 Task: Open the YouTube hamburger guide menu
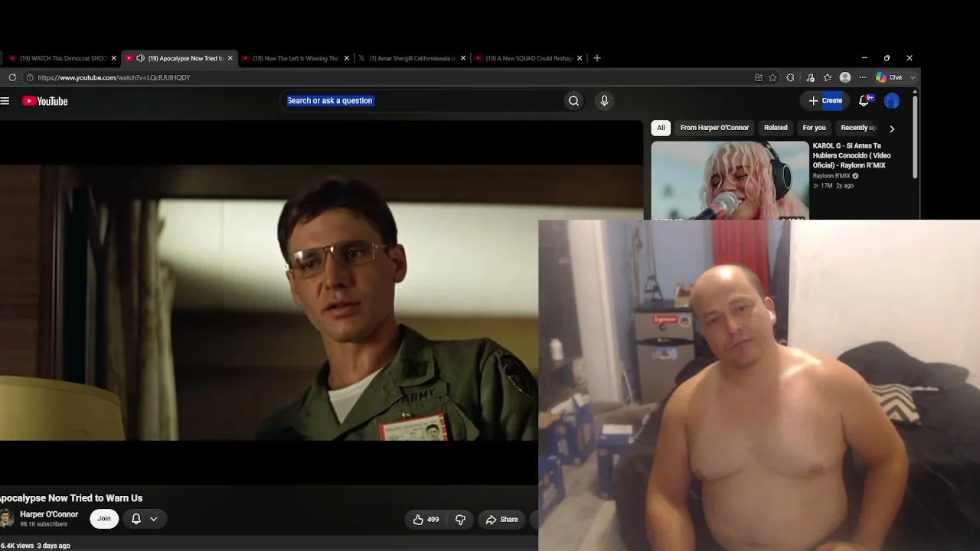[5, 101]
